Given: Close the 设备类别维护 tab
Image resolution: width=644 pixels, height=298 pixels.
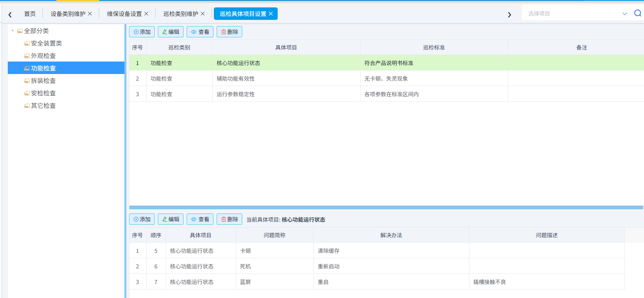Looking at the screenshot, I should [90, 14].
